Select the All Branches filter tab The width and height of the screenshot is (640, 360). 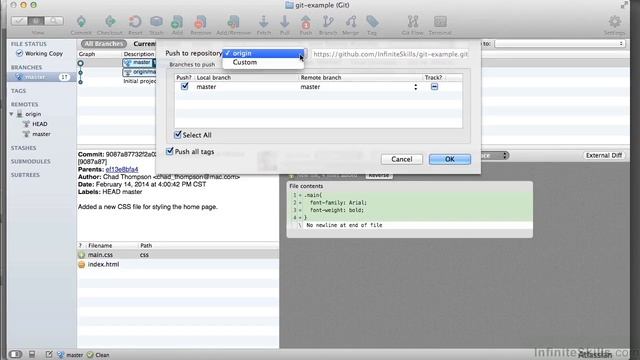[x=104, y=43]
